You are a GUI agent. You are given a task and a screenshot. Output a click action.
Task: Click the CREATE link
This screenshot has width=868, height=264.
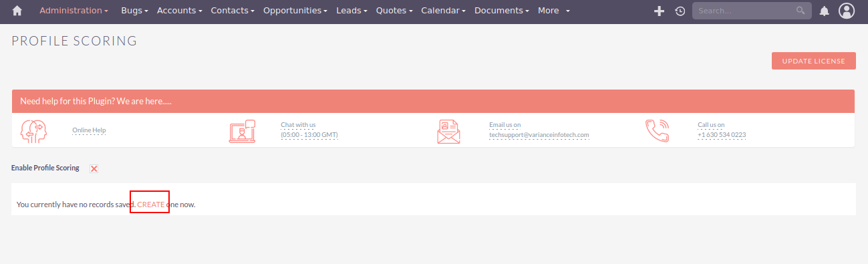pyautogui.click(x=151, y=205)
